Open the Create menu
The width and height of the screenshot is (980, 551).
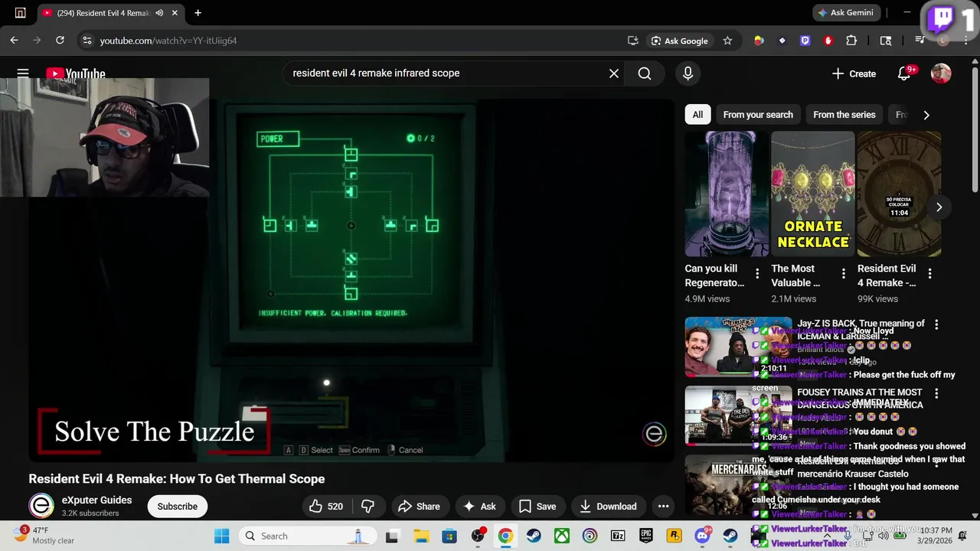tap(854, 73)
